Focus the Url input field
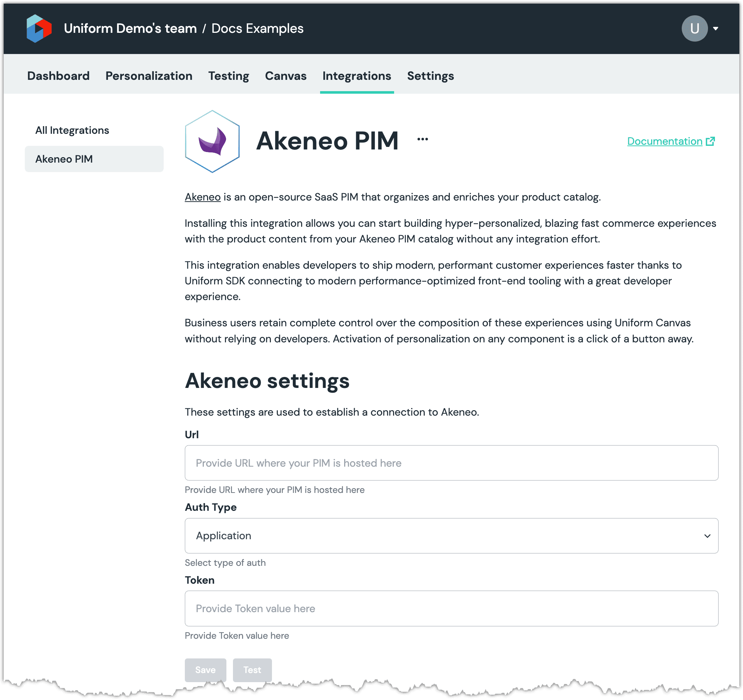The height and width of the screenshot is (700, 743). coord(451,463)
